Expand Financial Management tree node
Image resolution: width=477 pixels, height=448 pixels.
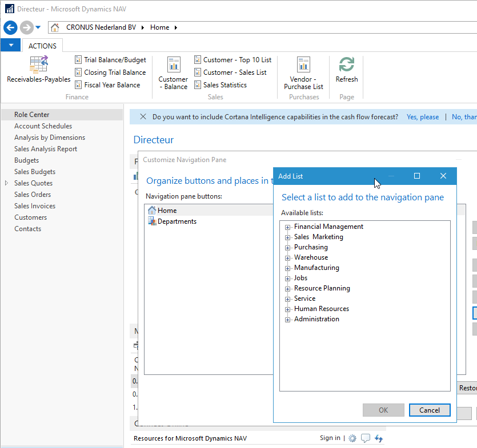(287, 227)
